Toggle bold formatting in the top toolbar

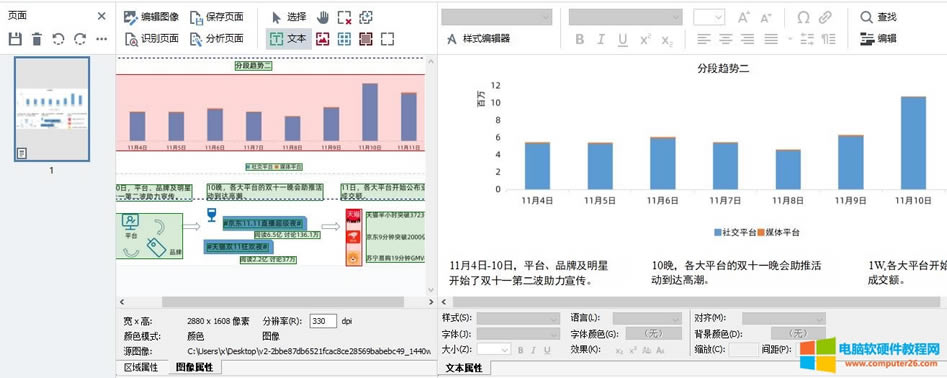[580, 39]
